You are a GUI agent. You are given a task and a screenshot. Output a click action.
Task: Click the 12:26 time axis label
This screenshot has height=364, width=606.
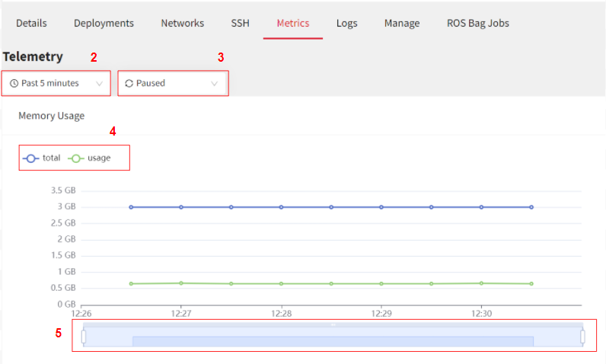click(x=81, y=314)
